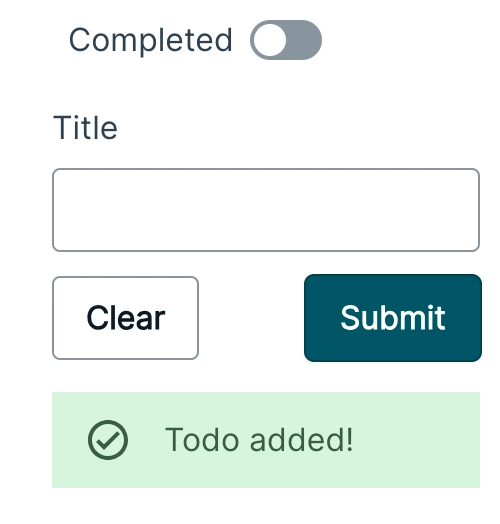Click the word 'Clear' on the button
This screenshot has height=524, width=500.
(126, 317)
